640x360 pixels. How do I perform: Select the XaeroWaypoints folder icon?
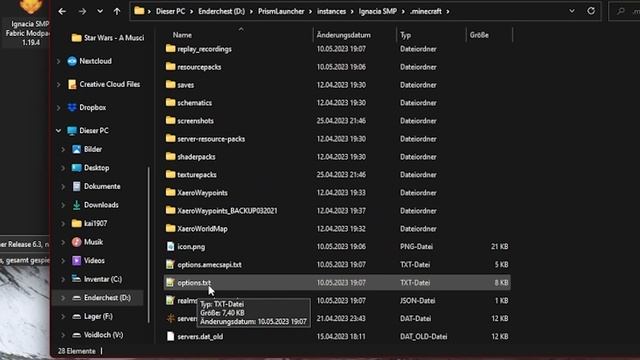(x=171, y=192)
